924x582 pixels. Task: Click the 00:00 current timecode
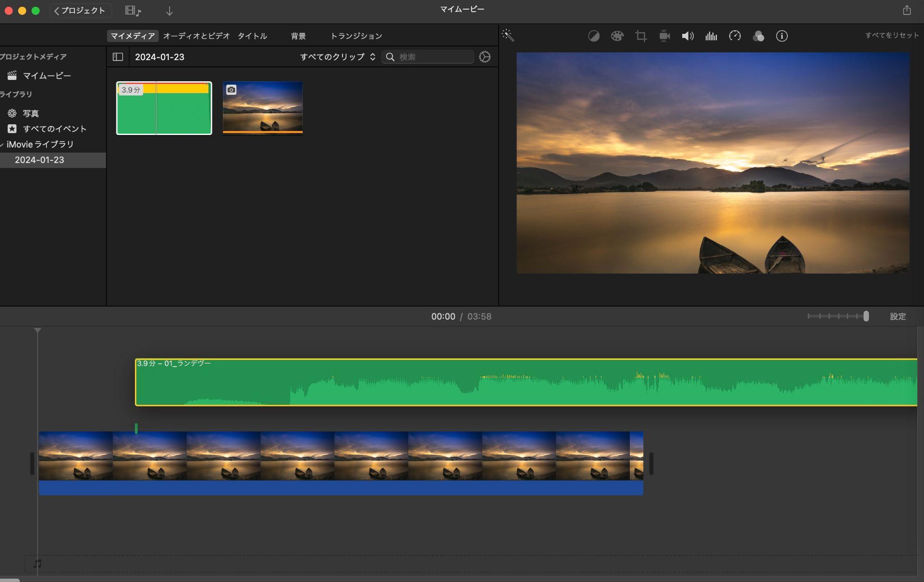click(443, 317)
